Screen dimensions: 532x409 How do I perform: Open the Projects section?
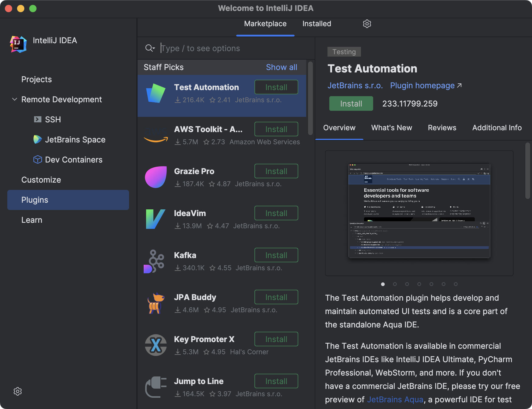click(x=37, y=79)
